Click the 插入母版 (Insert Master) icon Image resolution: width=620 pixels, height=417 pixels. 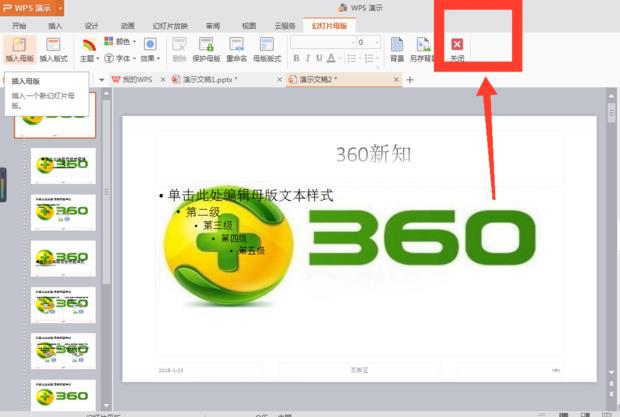point(19,44)
